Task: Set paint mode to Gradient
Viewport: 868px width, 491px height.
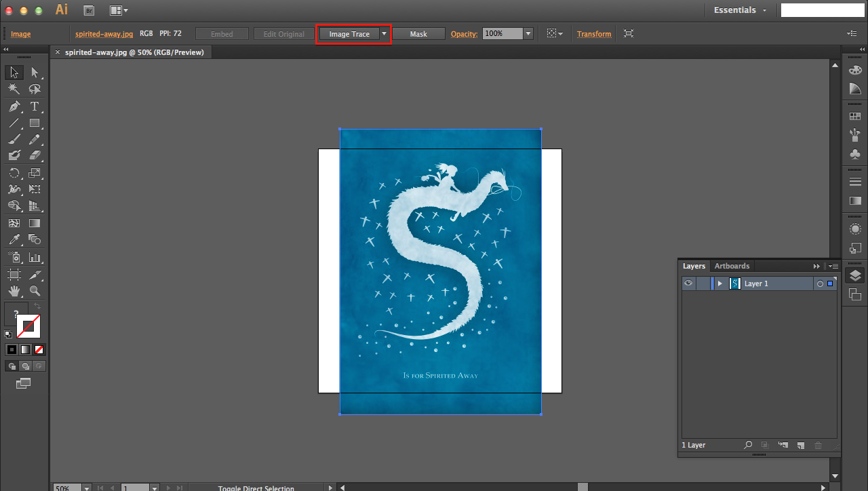Action: coord(25,350)
